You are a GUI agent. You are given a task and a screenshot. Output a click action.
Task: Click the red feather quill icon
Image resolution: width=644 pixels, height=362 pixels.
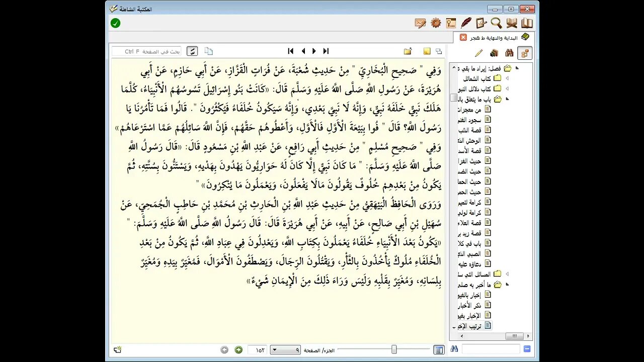point(466,23)
